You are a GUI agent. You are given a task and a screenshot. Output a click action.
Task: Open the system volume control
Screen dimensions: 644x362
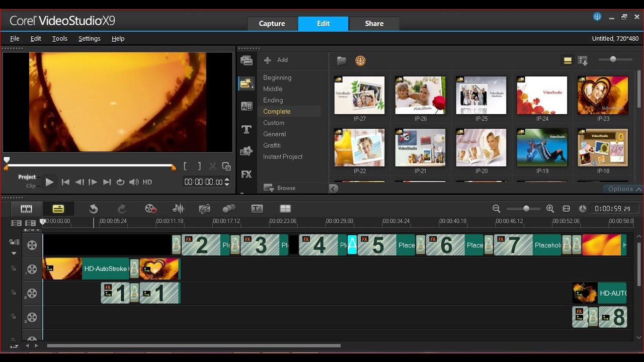(x=134, y=182)
